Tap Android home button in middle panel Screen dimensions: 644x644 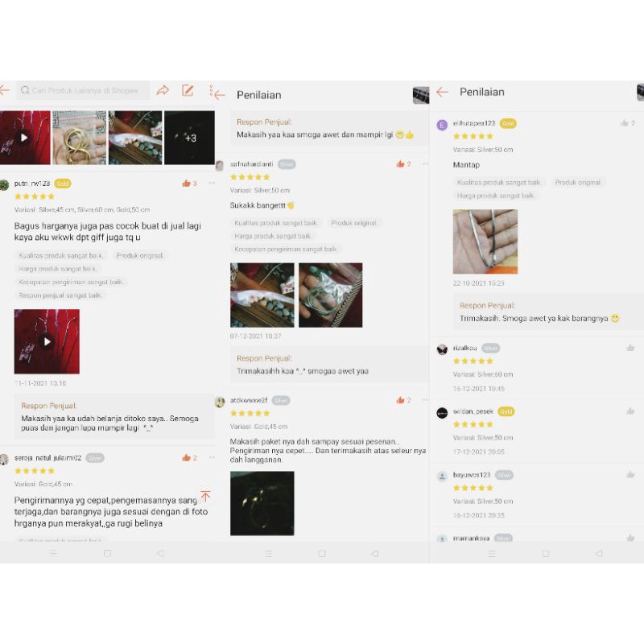pyautogui.click(x=322, y=554)
